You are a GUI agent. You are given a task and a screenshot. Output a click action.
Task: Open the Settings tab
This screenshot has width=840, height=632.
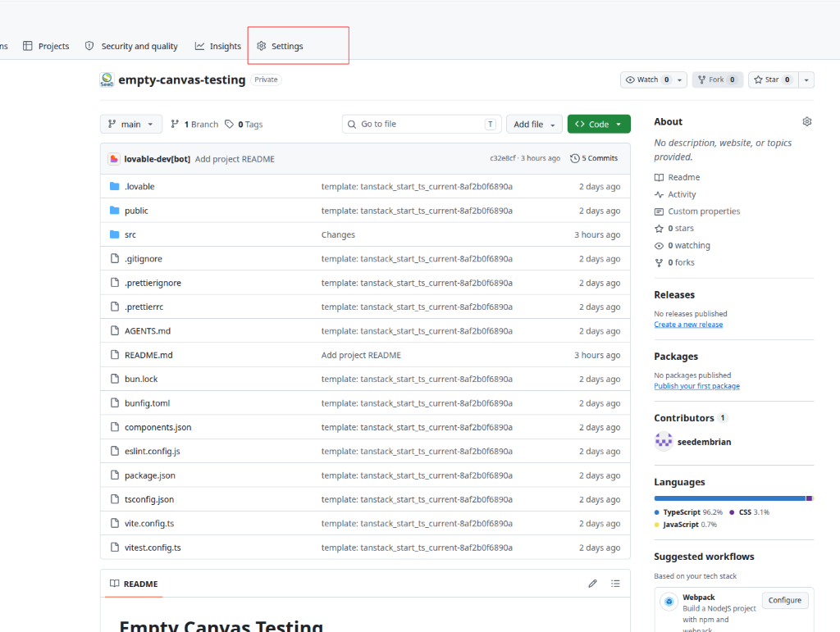coord(280,46)
